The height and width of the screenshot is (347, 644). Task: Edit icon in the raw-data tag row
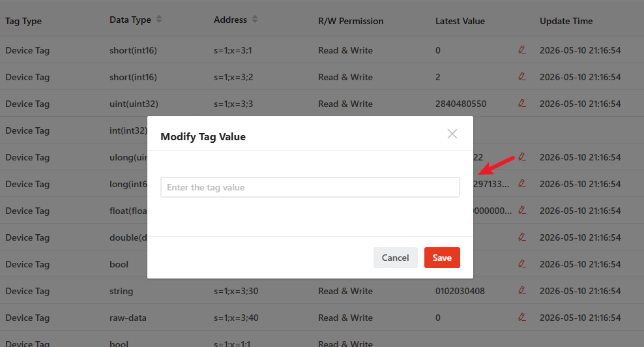[522, 317]
